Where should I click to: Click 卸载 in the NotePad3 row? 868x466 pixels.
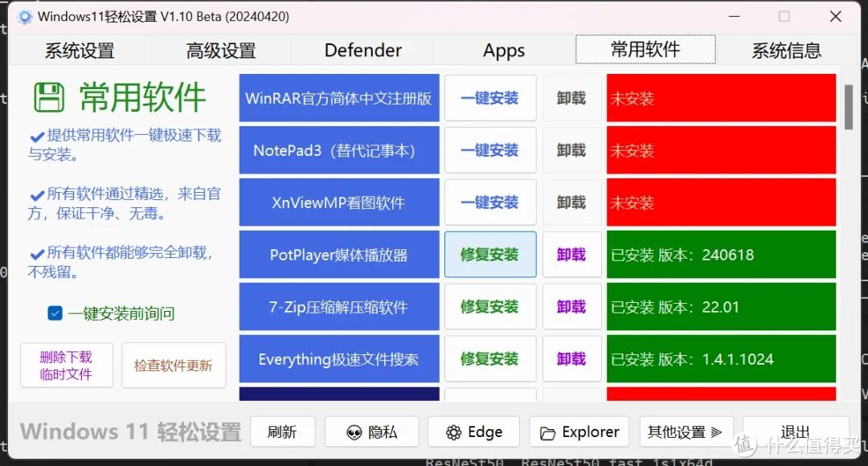point(571,150)
